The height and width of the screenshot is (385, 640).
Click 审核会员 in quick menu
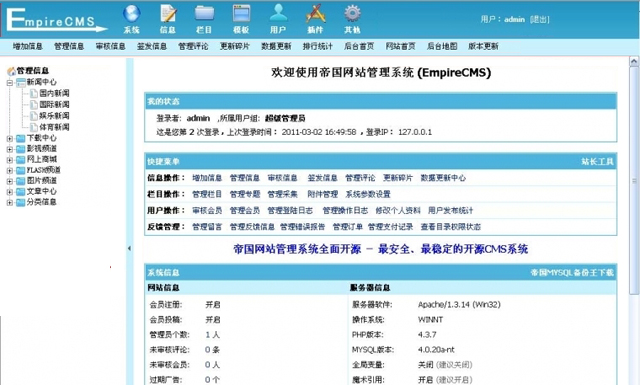pyautogui.click(x=207, y=211)
